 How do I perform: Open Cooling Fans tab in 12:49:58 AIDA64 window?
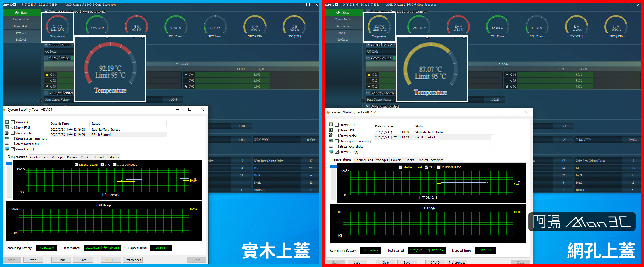(x=39, y=157)
